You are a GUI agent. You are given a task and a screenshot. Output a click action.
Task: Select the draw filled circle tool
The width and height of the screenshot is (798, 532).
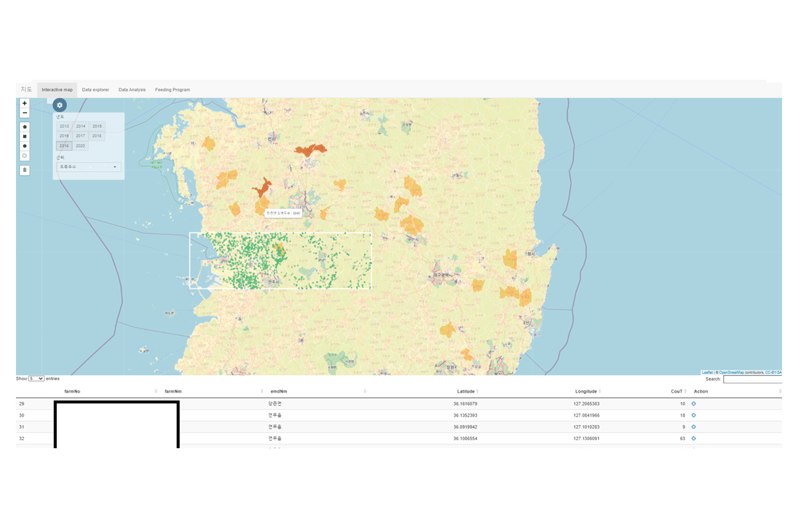pos(24,146)
